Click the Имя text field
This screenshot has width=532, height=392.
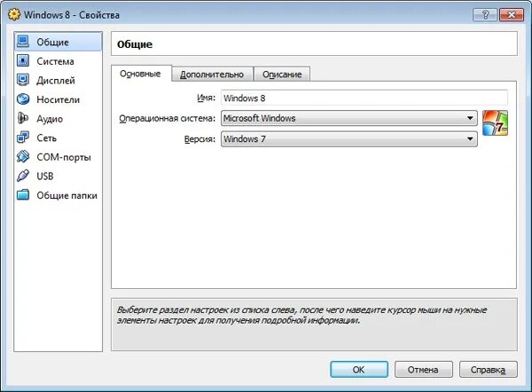coord(364,98)
